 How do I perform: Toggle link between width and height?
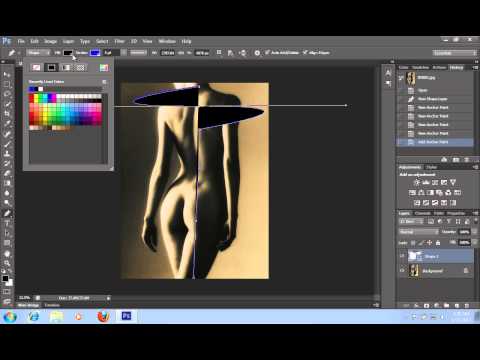pyautogui.click(x=181, y=53)
